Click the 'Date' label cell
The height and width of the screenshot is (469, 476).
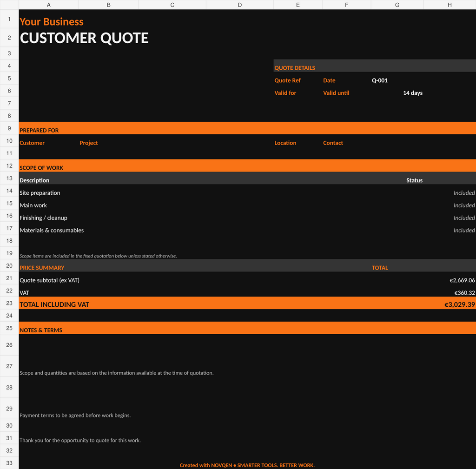(x=330, y=80)
